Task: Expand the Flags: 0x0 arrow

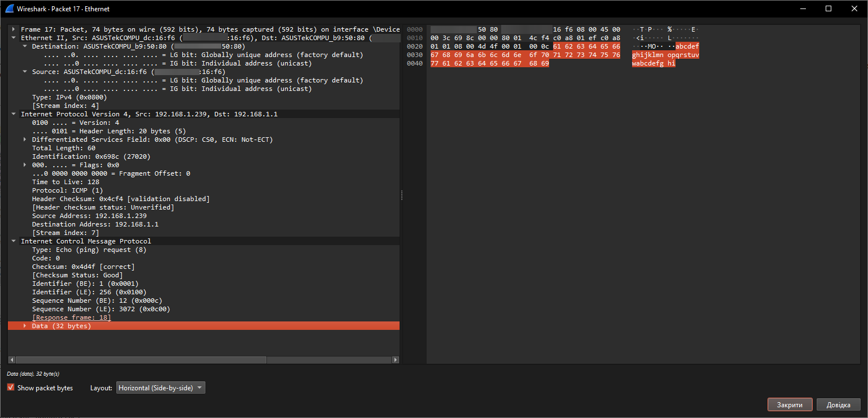Action: point(25,165)
